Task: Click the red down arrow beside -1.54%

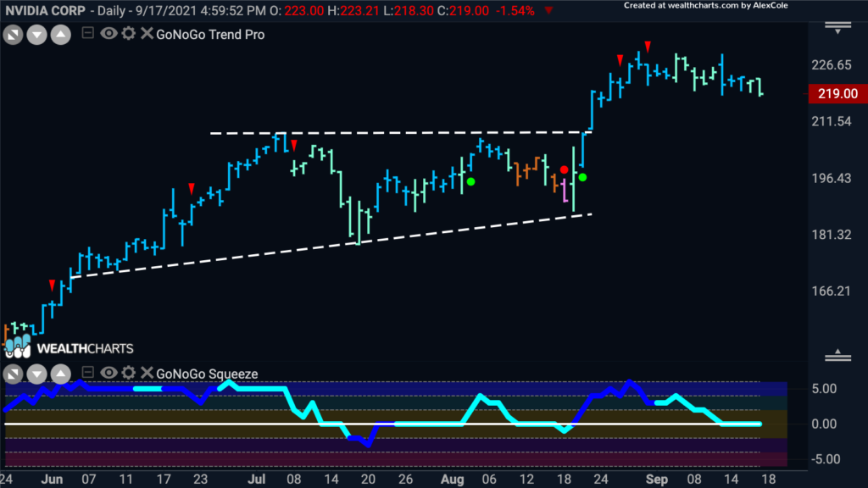Action: click(x=548, y=10)
